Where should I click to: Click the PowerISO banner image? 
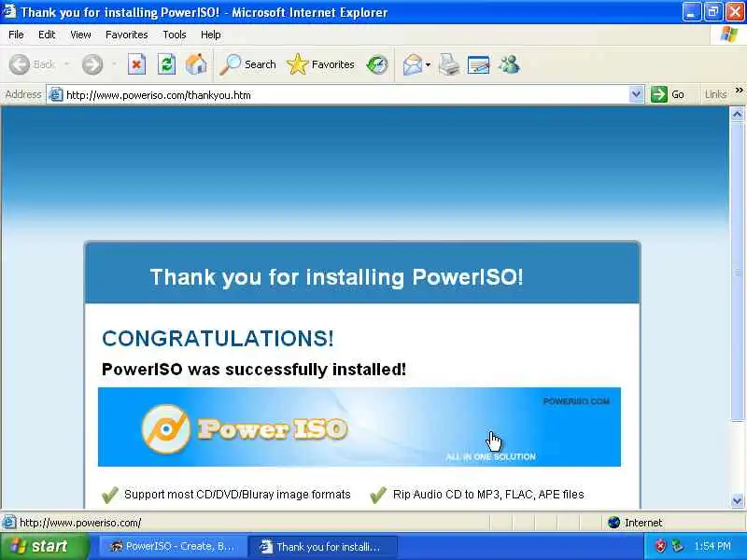tap(359, 427)
